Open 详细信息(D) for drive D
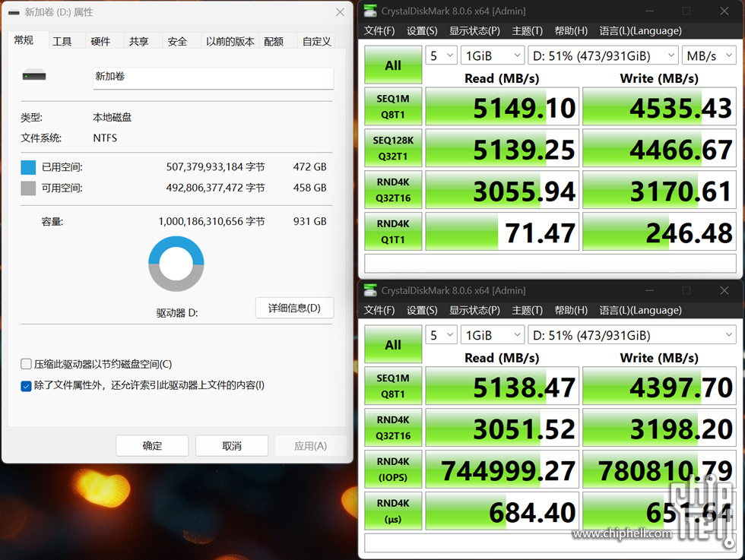 [x=295, y=308]
